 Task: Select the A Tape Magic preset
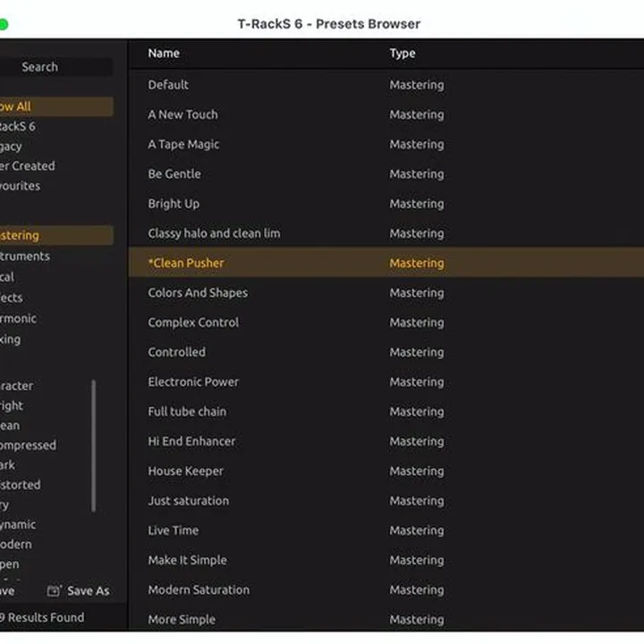[386, 144]
